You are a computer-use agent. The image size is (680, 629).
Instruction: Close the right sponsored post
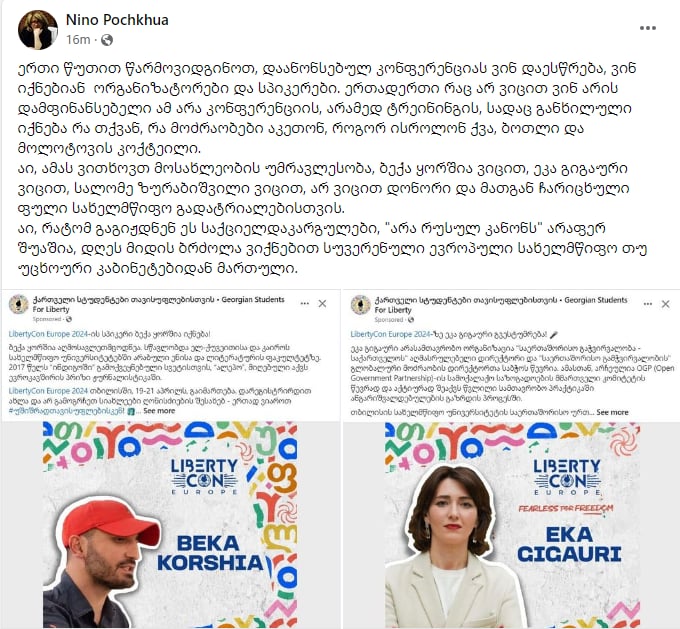666,304
